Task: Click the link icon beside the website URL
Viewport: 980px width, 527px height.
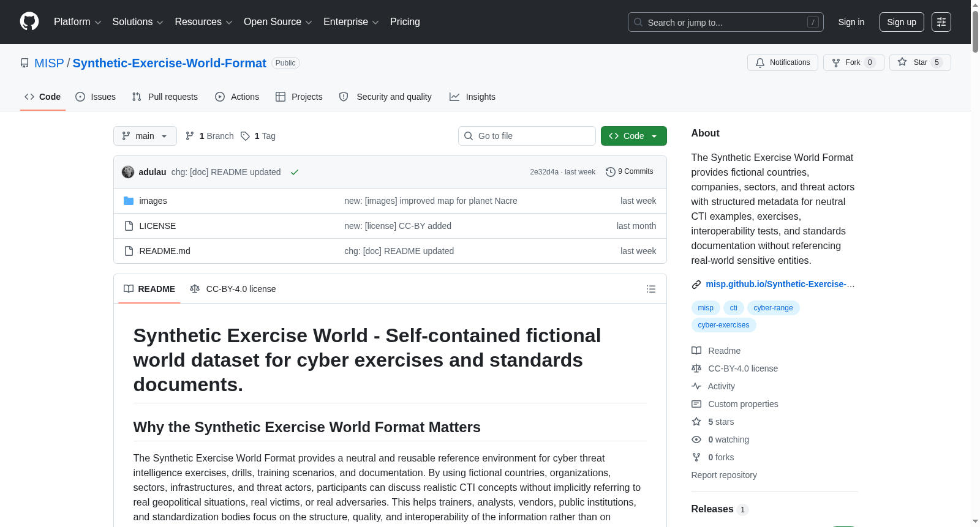Action: point(696,285)
